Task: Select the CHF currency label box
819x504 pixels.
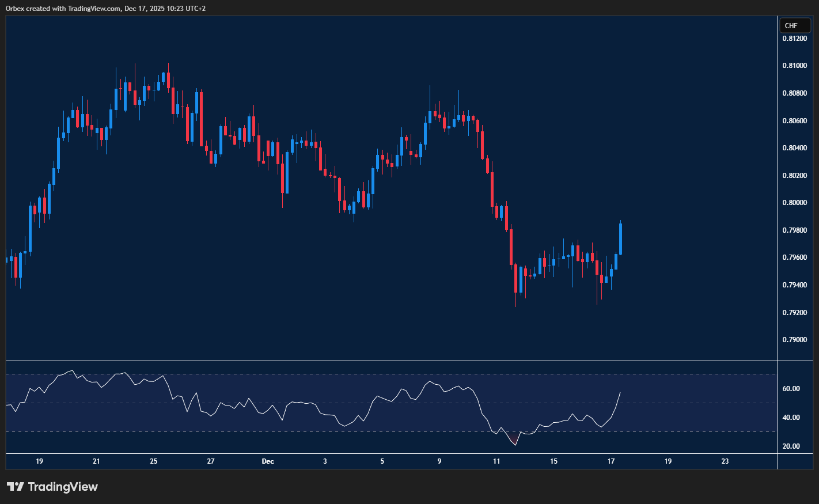Action: click(795, 25)
